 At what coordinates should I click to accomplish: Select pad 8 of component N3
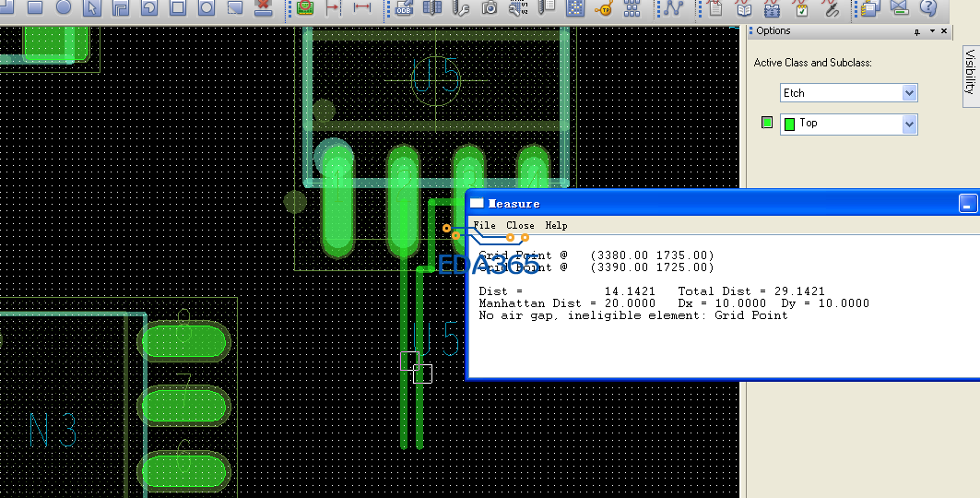click(183, 342)
